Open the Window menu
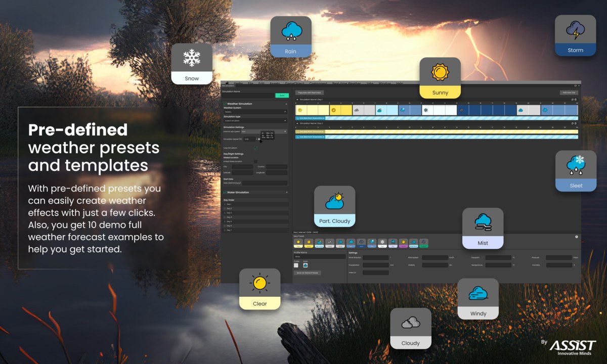This screenshot has width=607, height=364. pos(384,83)
